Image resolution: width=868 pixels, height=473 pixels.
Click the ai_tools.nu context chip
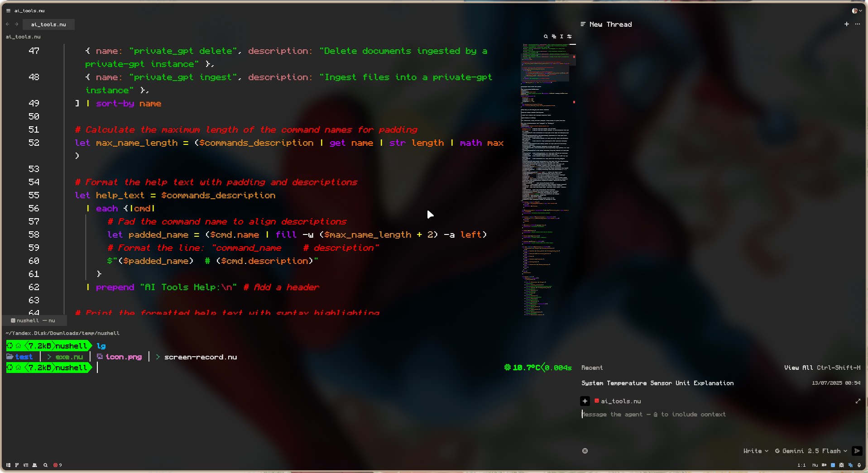coord(618,401)
